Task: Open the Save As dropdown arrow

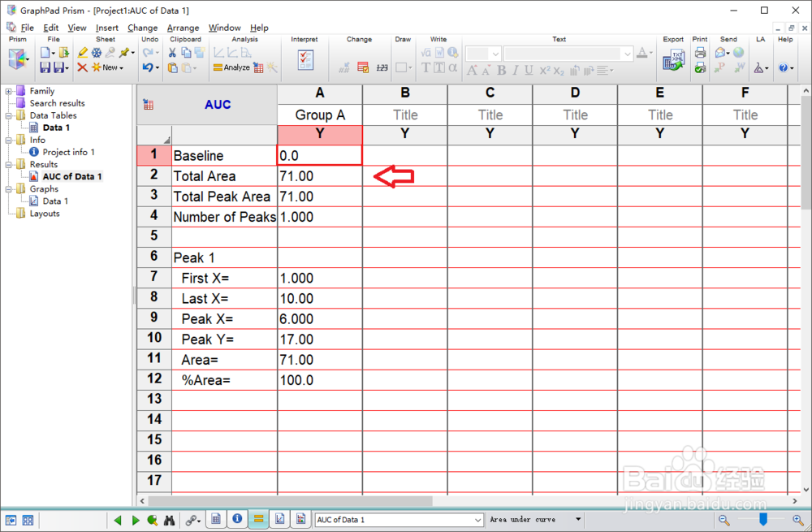Action: [67, 68]
